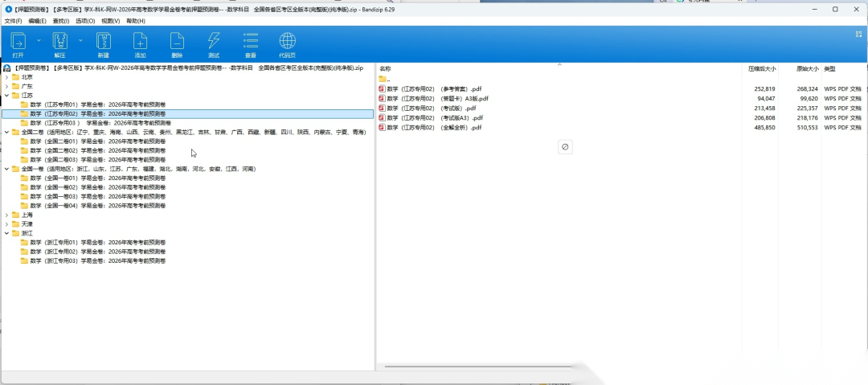Click the horizontal scrollbar in file list
Image resolution: width=868 pixels, height=385 pixels.
[x=477, y=367]
